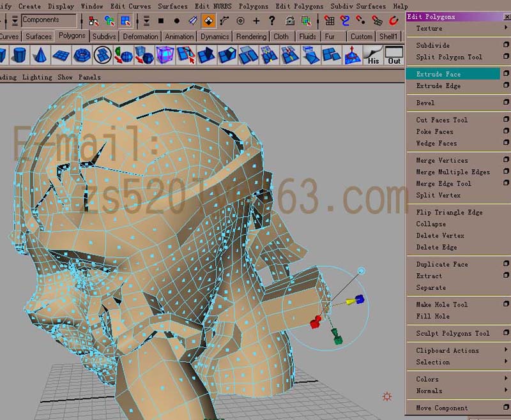Select by hierarchy mode icon
The height and width of the screenshot is (420, 511).
[x=94, y=21]
